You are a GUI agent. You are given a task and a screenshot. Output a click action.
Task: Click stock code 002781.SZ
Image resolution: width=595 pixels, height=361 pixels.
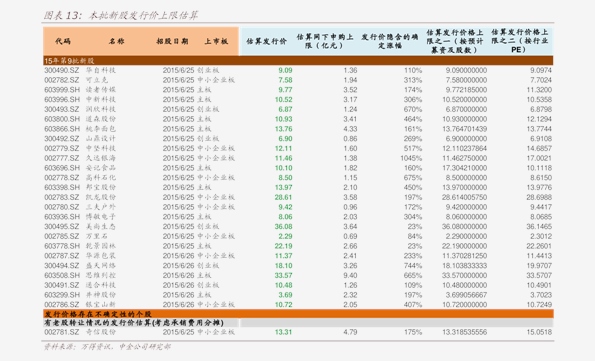click(x=61, y=332)
